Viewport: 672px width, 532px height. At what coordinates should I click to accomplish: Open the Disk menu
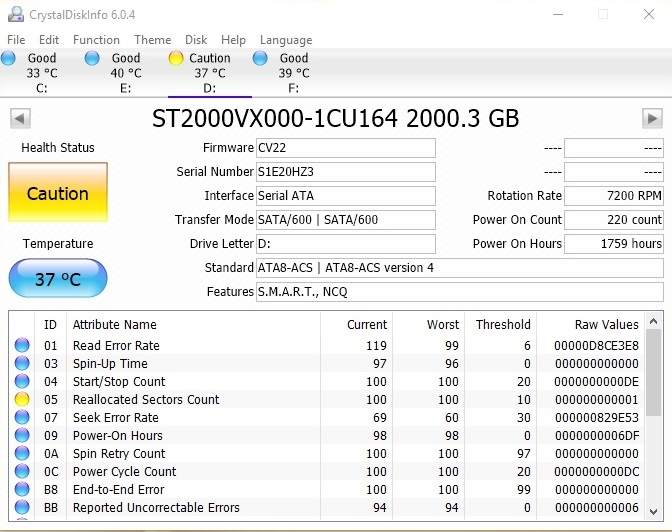pyautogui.click(x=196, y=40)
